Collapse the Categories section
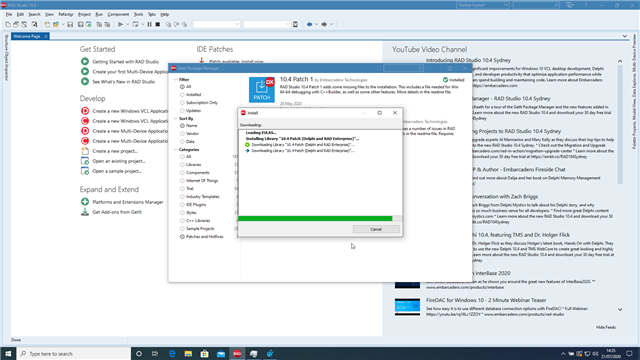The width and height of the screenshot is (640, 360). (176, 150)
